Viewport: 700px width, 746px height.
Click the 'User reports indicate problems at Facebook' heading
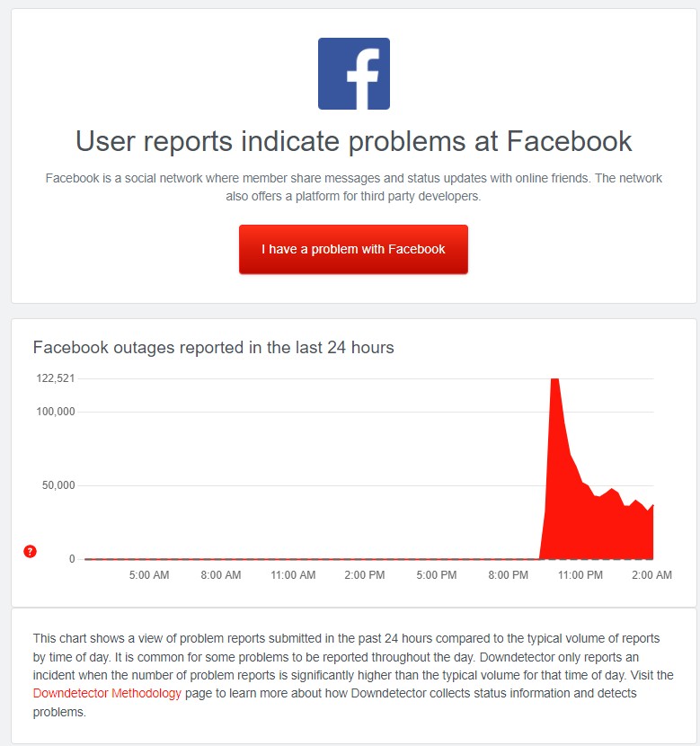(x=354, y=141)
